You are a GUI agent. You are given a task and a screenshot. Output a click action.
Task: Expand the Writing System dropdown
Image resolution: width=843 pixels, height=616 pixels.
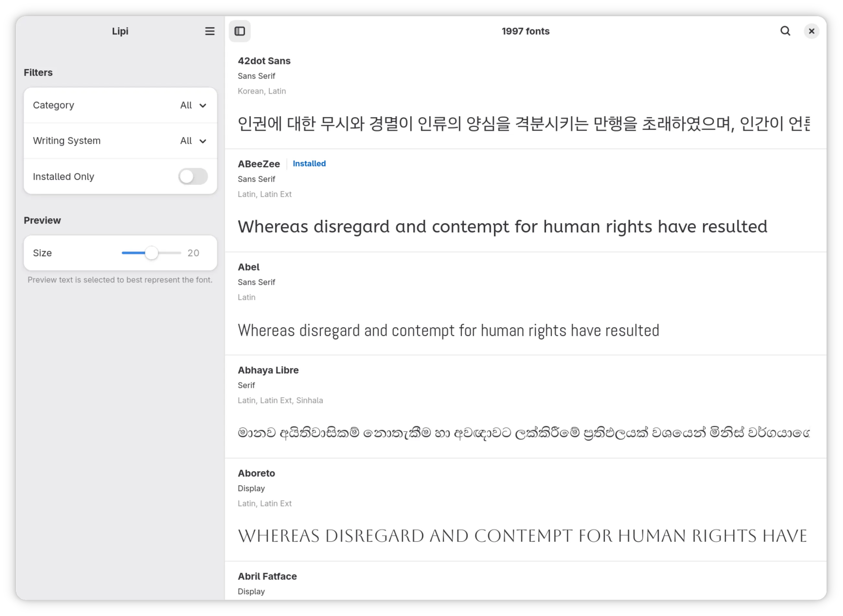coord(120,141)
